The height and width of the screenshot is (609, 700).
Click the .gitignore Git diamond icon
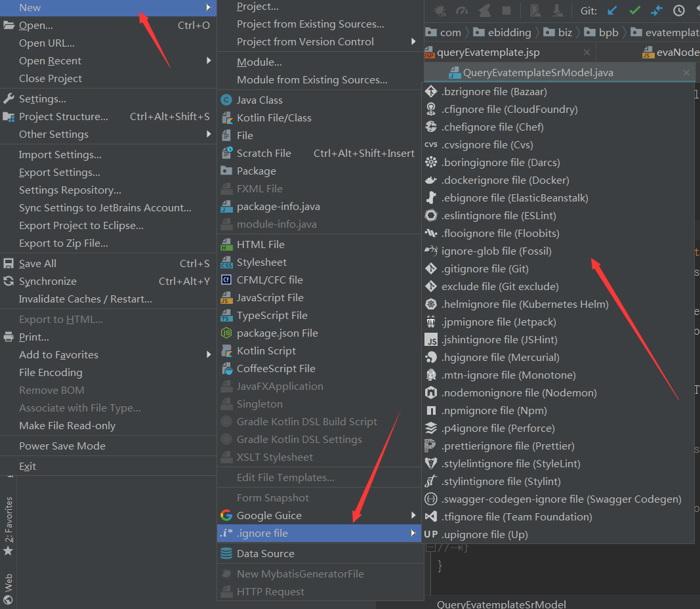431,269
